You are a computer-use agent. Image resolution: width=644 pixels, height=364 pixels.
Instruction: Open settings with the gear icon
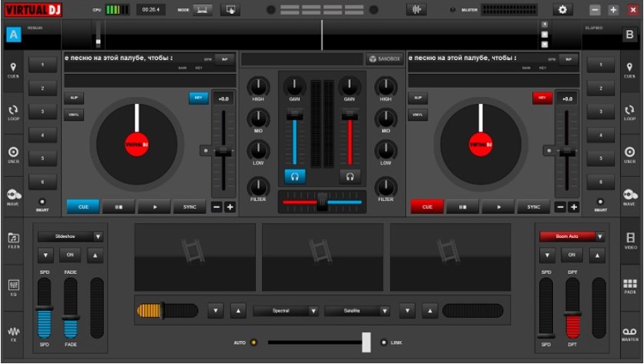point(562,9)
